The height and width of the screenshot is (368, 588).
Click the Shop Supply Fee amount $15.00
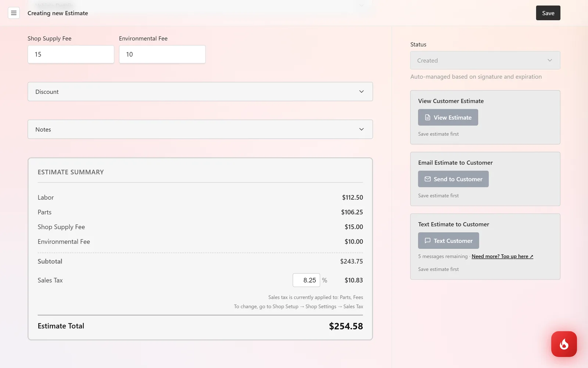pyautogui.click(x=354, y=227)
